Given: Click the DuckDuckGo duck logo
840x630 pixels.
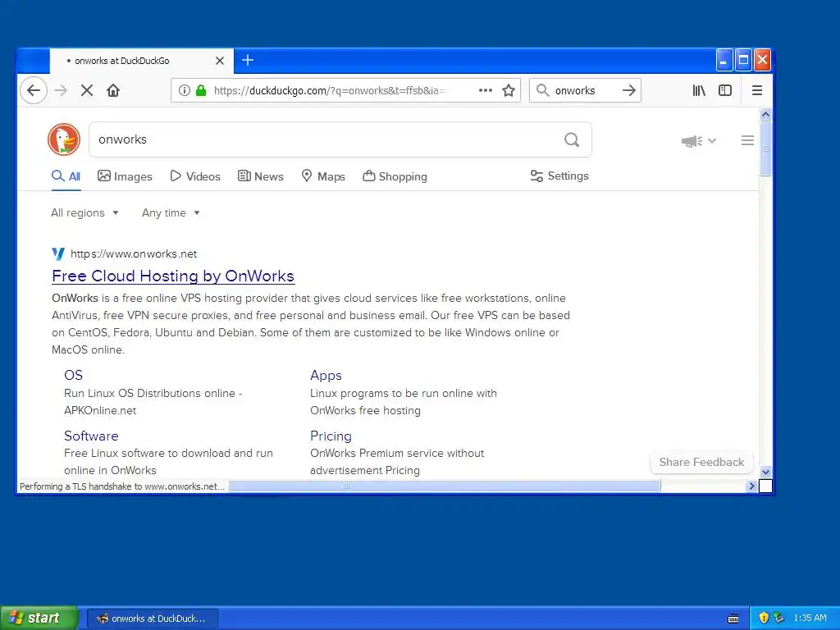Looking at the screenshot, I should 64,139.
